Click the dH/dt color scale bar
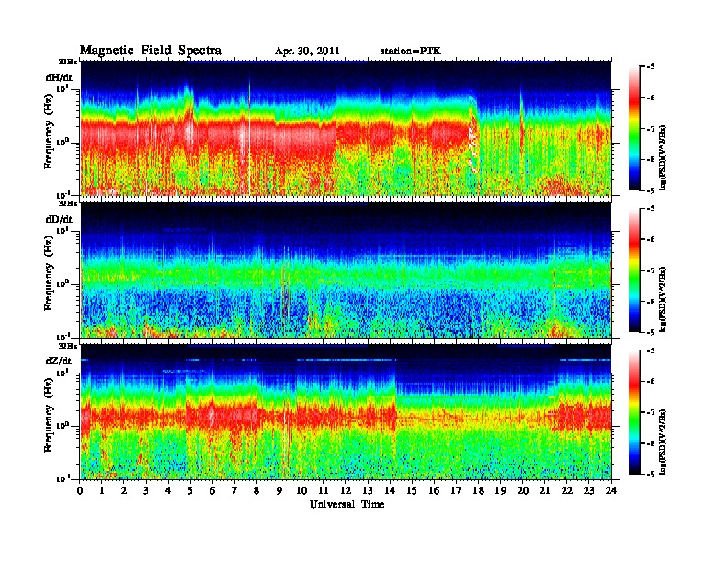This screenshot has height=563, width=728. [633, 129]
